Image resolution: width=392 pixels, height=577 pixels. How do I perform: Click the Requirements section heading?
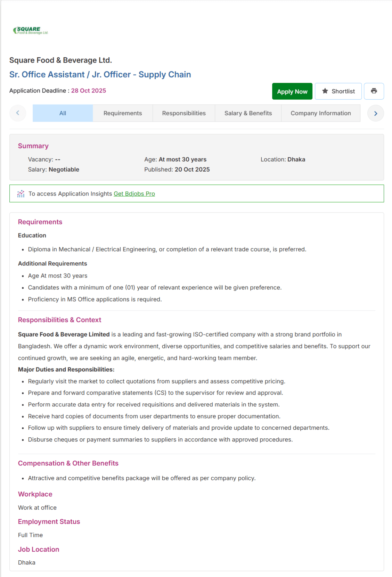click(40, 222)
